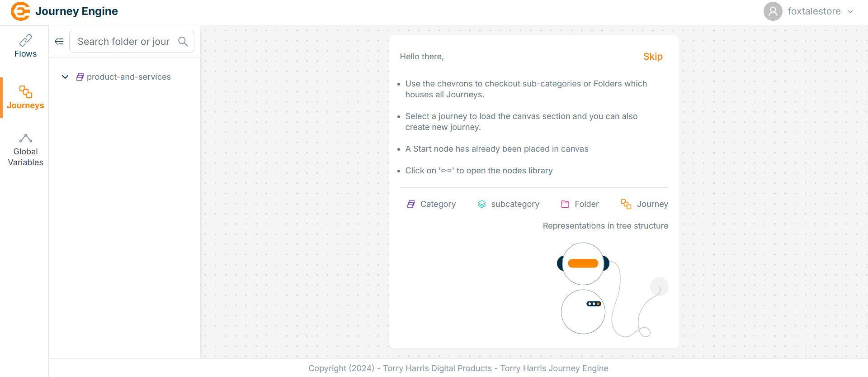Click the subcategory legend icon
This screenshot has width=868, height=377.
tap(482, 204)
